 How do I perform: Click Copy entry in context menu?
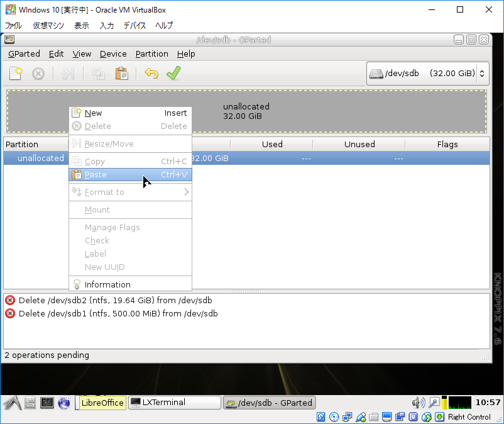130,162
